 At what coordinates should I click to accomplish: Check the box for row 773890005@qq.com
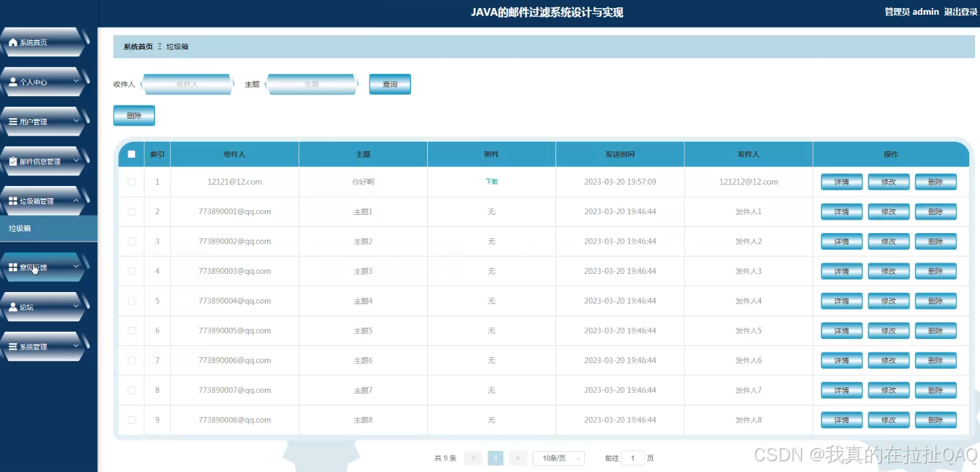click(x=132, y=330)
